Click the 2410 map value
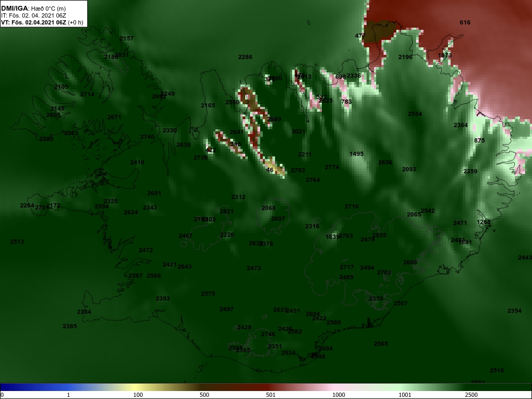This screenshot has height=399, width=532. click(137, 162)
